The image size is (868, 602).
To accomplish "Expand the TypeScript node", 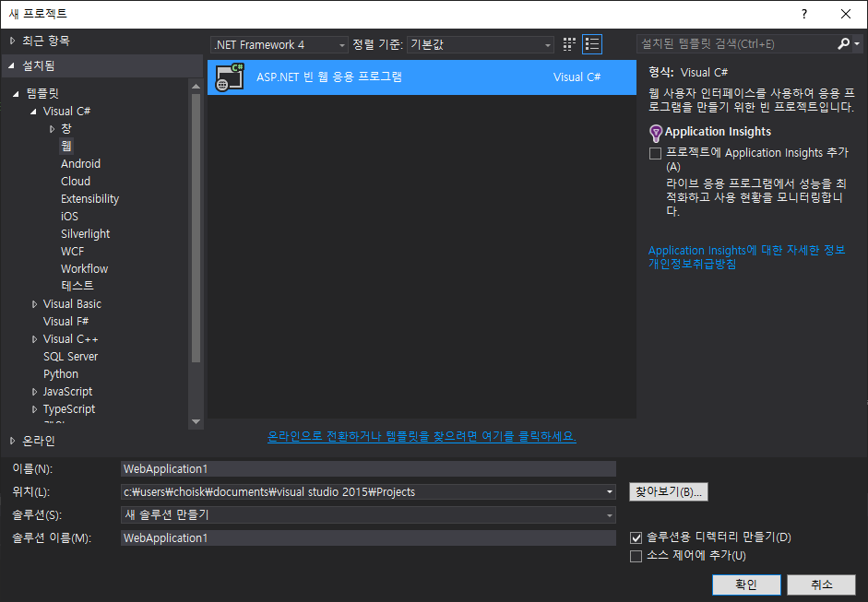I will click(34, 409).
